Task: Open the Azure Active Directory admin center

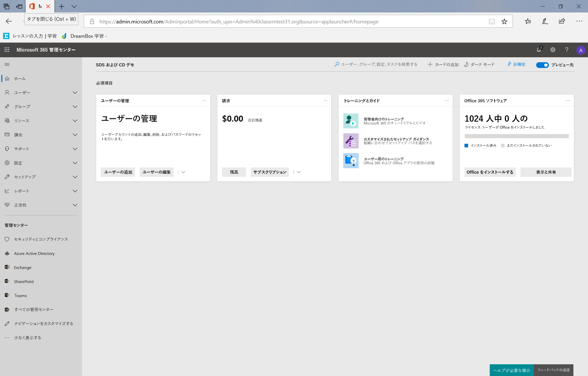Action: click(34, 253)
